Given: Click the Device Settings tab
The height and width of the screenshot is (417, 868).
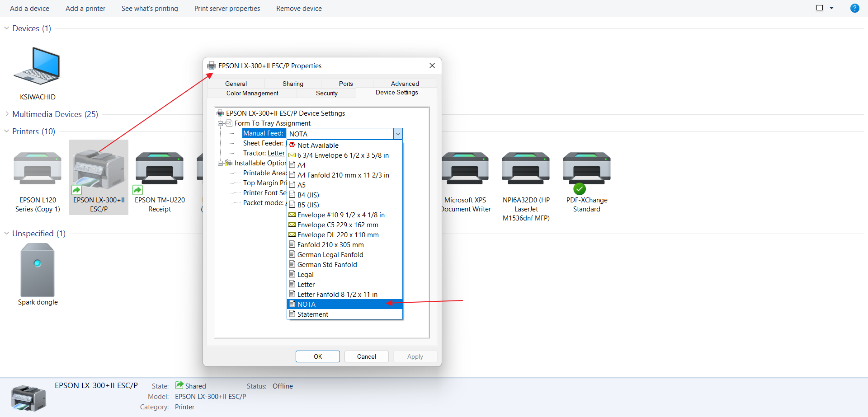Looking at the screenshot, I should pos(397,93).
